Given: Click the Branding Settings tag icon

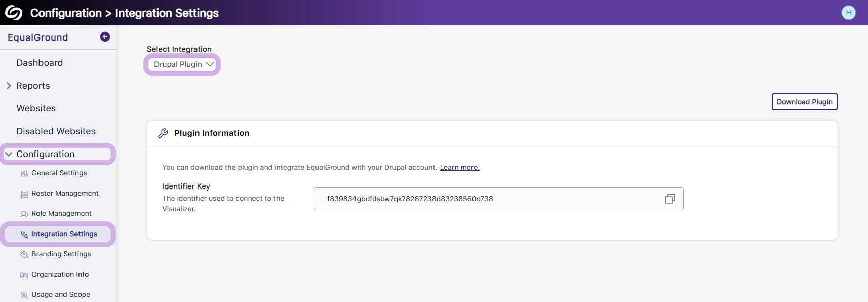Looking at the screenshot, I should [24, 254].
